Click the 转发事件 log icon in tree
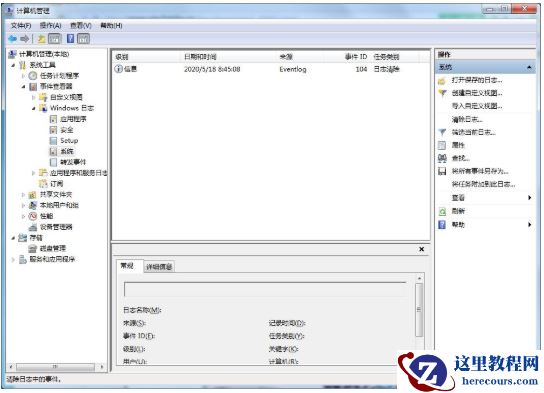The width and height of the screenshot is (544, 393). point(53,162)
